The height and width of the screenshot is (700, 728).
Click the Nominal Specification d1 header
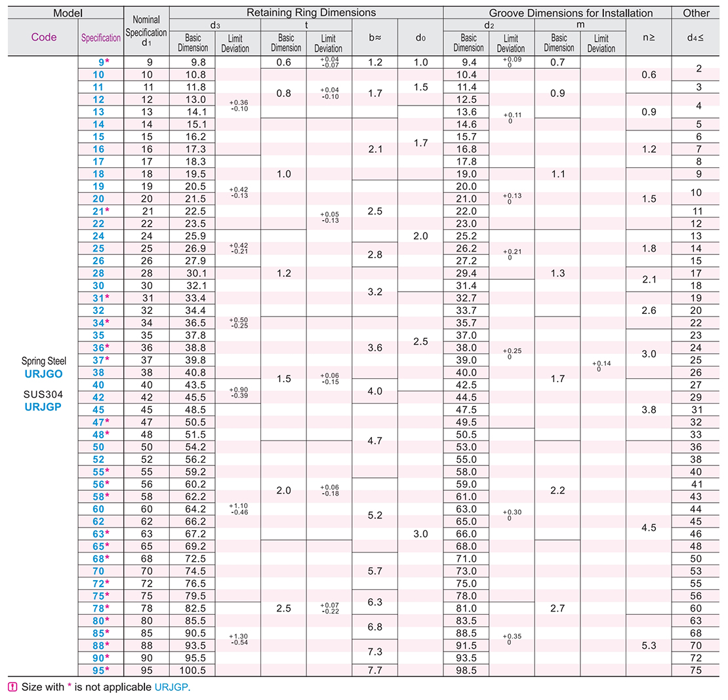tap(146, 31)
